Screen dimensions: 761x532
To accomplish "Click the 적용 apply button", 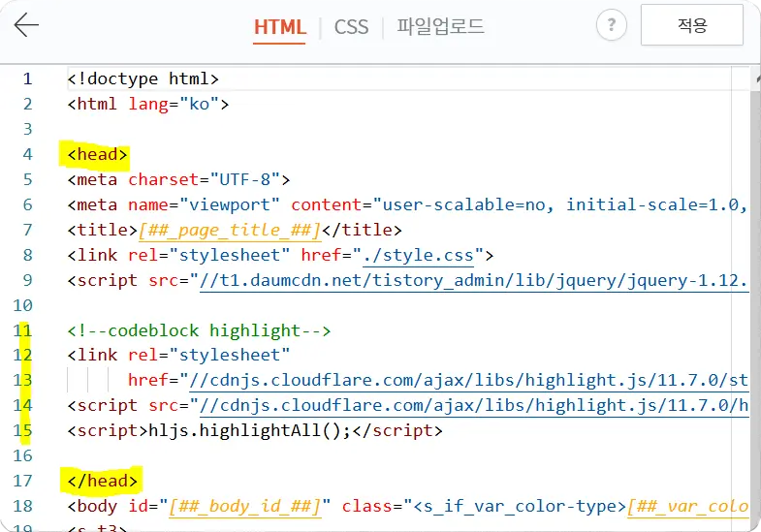I will (692, 25).
